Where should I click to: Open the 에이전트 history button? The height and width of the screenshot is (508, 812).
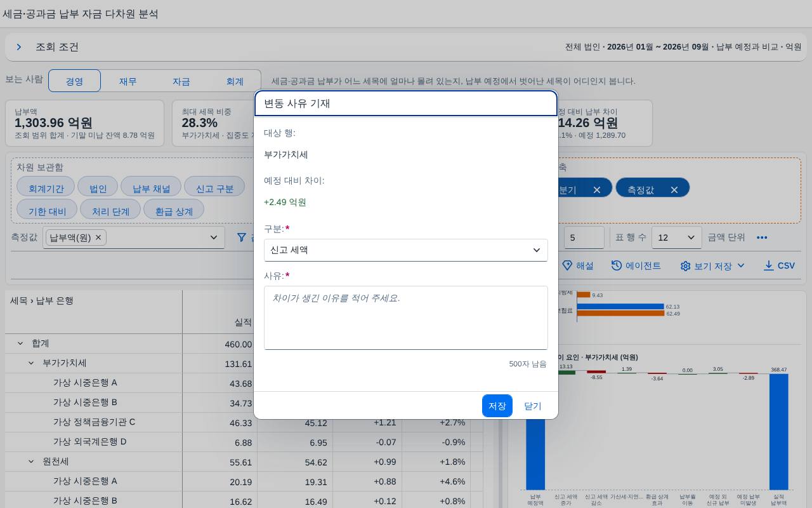636,265
